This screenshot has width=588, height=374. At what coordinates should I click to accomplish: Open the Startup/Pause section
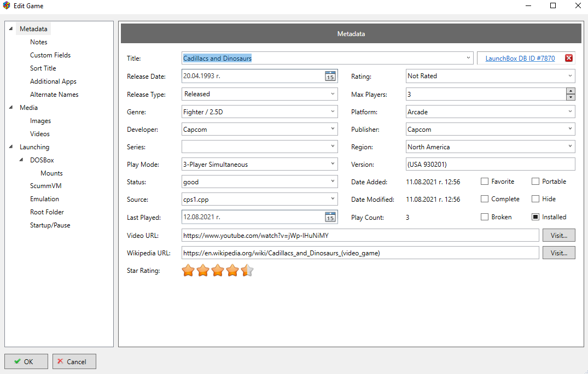(x=50, y=225)
